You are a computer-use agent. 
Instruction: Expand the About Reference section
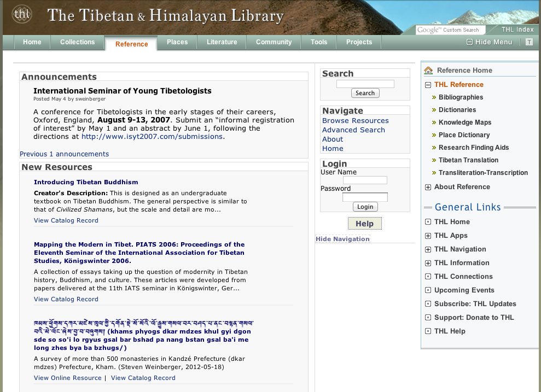coord(428,188)
